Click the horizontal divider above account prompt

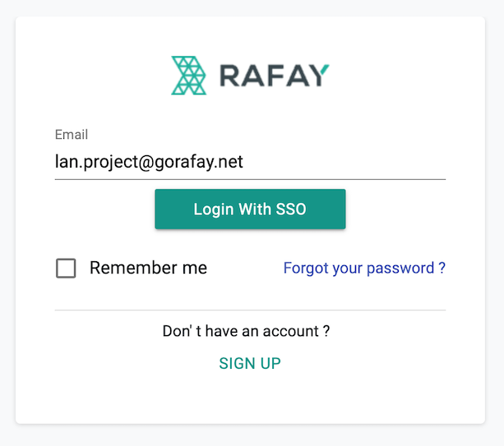(x=250, y=310)
